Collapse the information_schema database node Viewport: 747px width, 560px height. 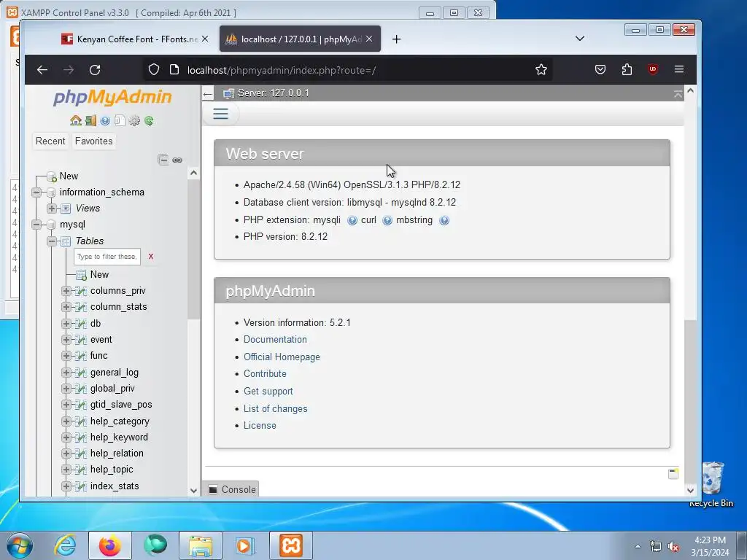click(36, 192)
